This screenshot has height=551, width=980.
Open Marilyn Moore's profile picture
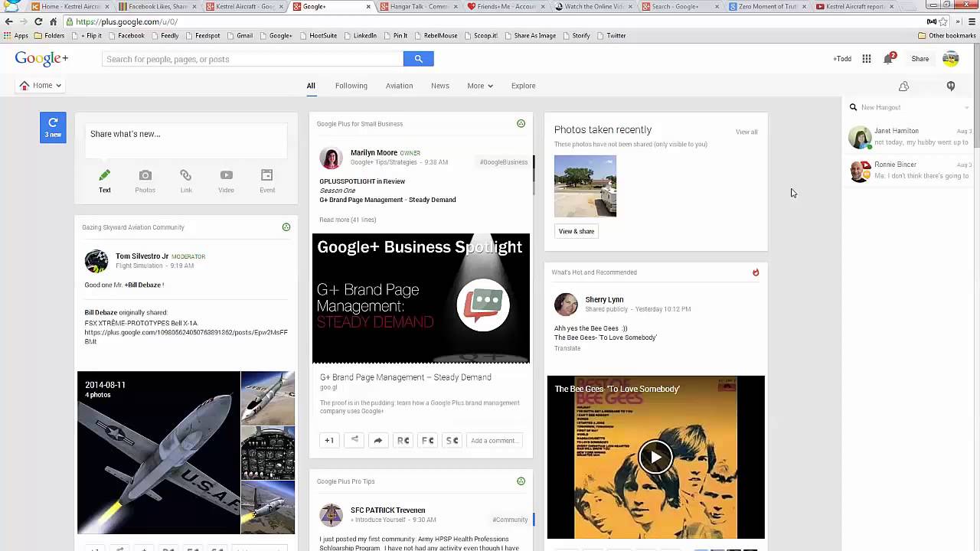click(331, 158)
